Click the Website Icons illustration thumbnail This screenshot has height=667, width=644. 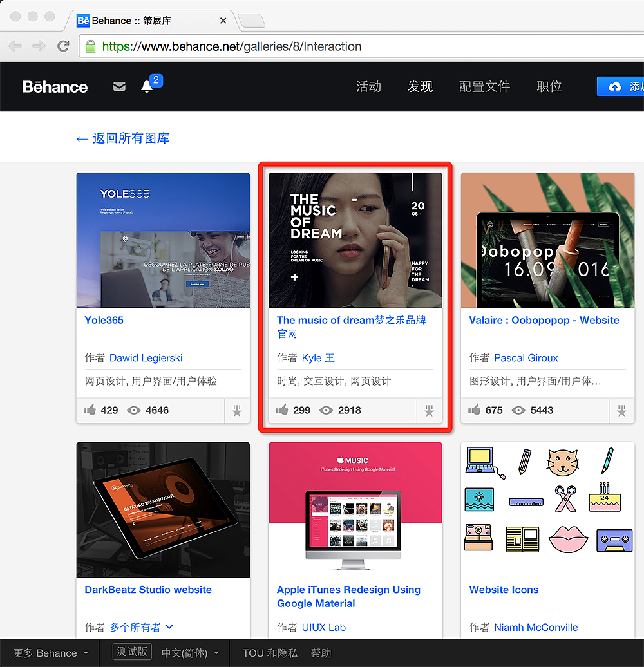coord(547,510)
